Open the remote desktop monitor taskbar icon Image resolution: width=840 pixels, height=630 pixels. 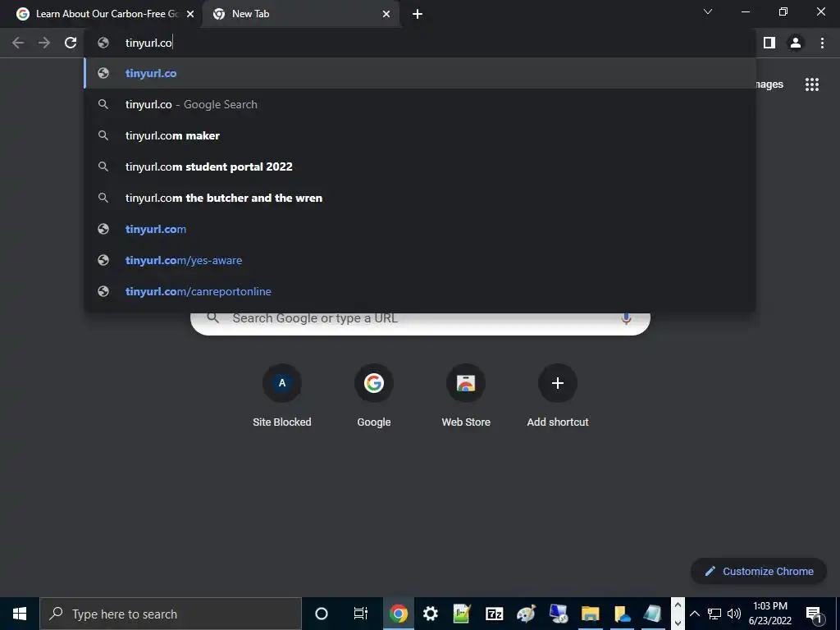pos(558,614)
